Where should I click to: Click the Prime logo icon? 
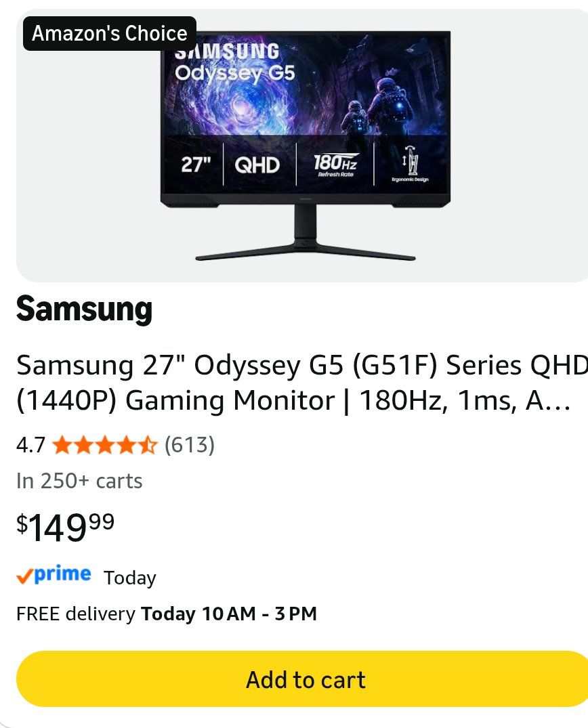click(x=54, y=575)
